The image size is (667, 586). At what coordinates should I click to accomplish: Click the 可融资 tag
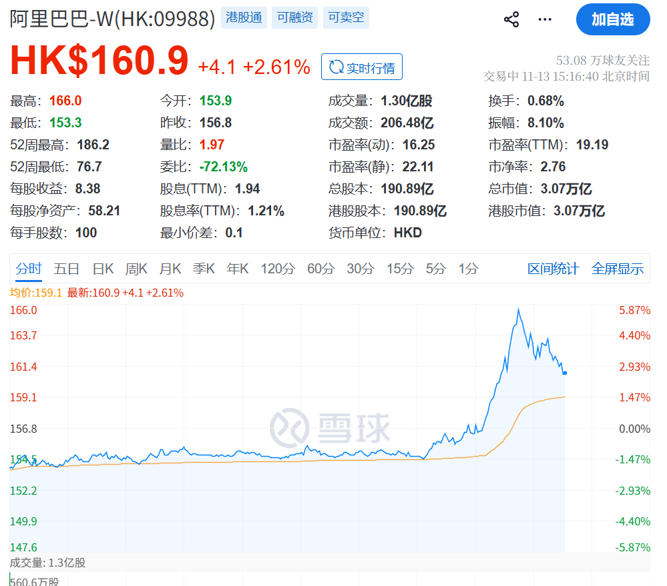[x=296, y=19]
